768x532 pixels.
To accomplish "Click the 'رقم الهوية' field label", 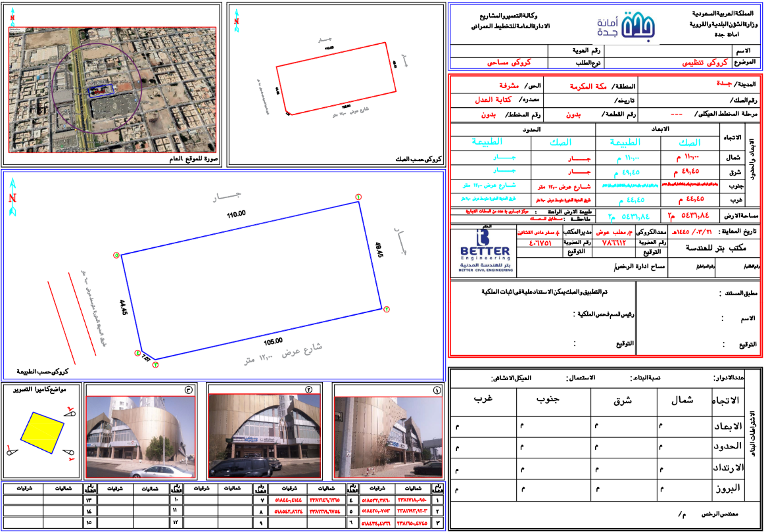I will point(586,50).
